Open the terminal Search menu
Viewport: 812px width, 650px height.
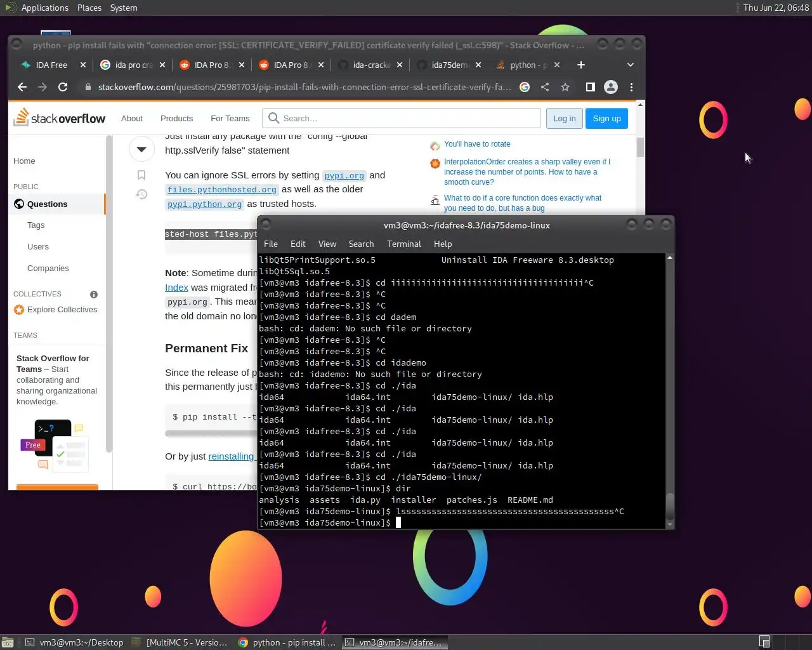pyautogui.click(x=361, y=244)
